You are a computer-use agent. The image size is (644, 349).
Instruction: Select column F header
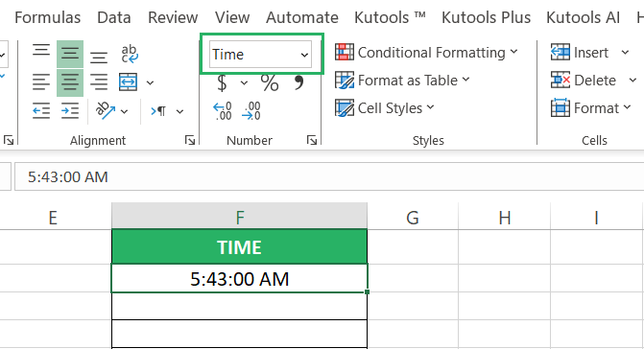239,217
